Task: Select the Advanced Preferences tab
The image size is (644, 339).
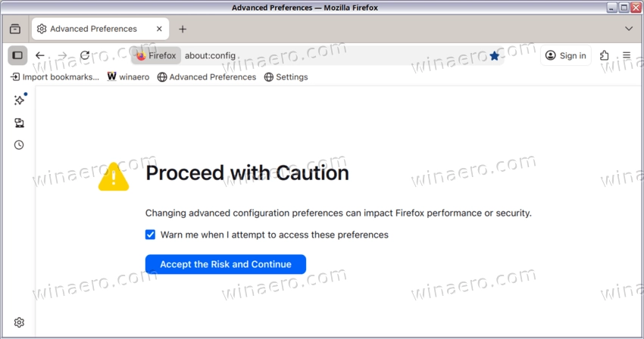Action: [91, 29]
